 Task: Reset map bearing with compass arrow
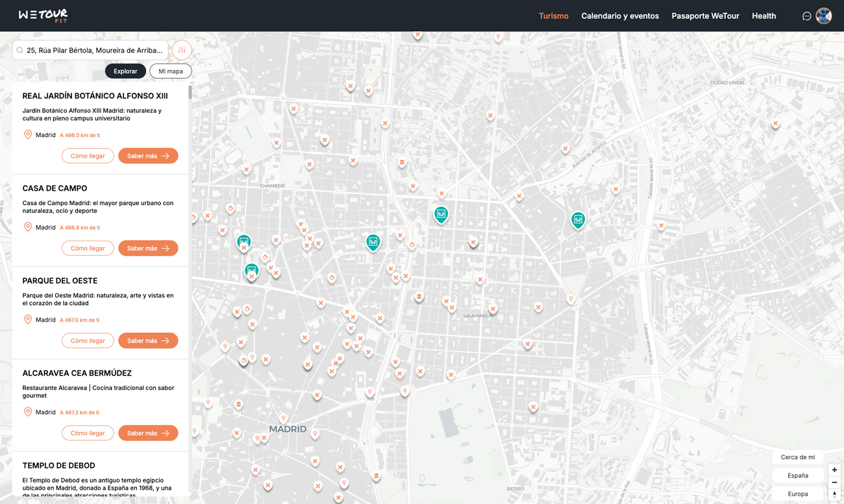(834, 494)
